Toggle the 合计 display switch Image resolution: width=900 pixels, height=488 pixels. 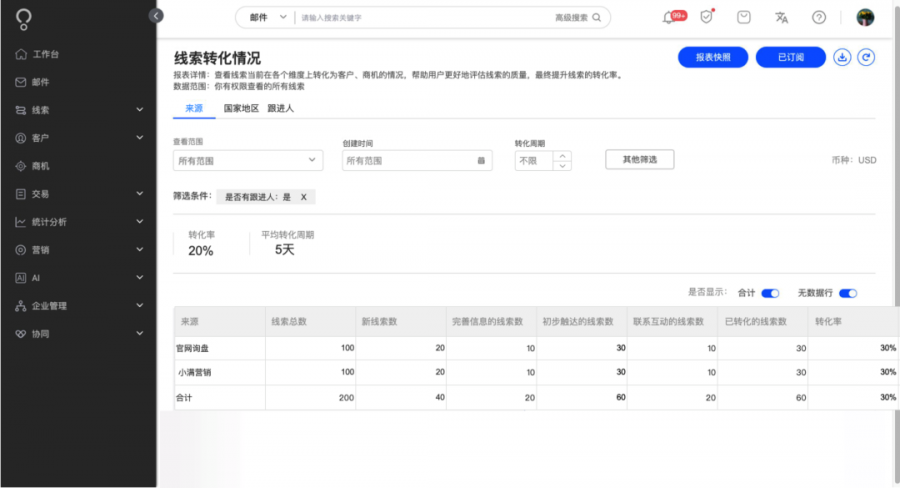770,293
